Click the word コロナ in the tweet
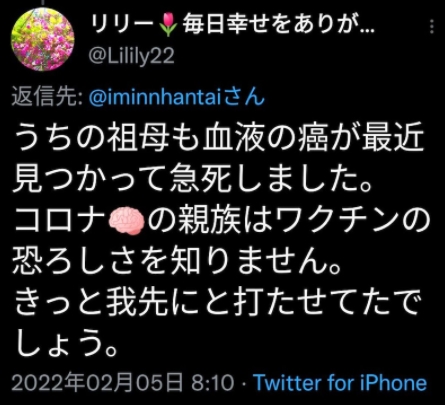Image resolution: width=445 pixels, height=405 pixels. 60,221
